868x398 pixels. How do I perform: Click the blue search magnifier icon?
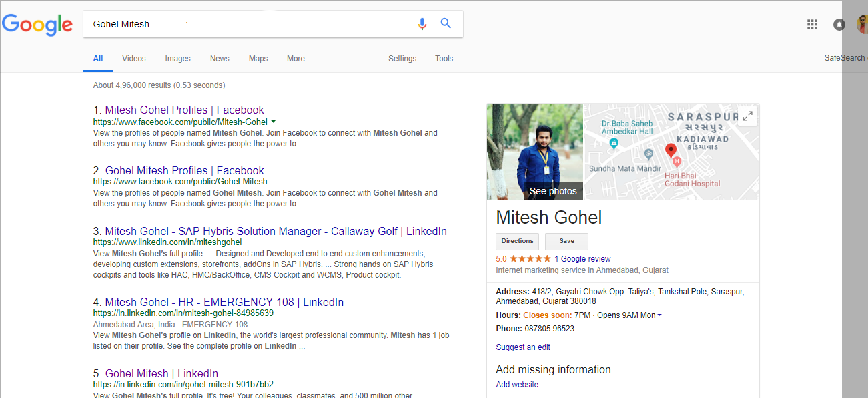pos(446,24)
